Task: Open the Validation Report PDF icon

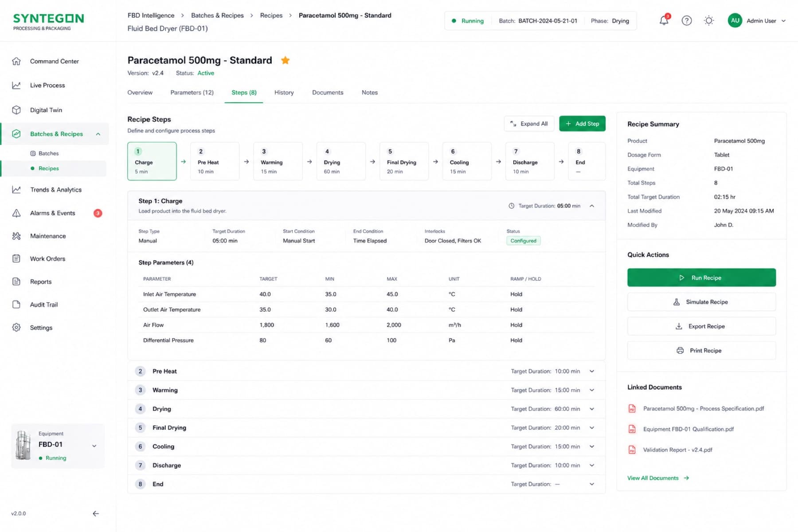Action: (632, 450)
